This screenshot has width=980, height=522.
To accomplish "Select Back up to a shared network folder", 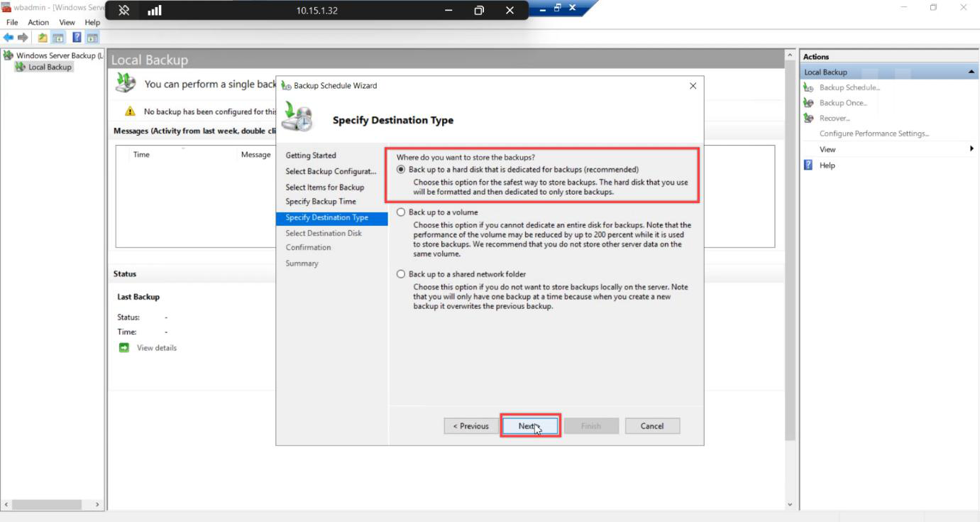I will (x=401, y=274).
